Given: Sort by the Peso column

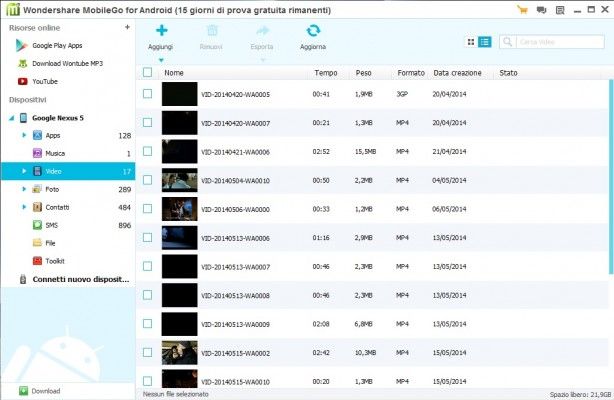Looking at the screenshot, I should click(363, 73).
